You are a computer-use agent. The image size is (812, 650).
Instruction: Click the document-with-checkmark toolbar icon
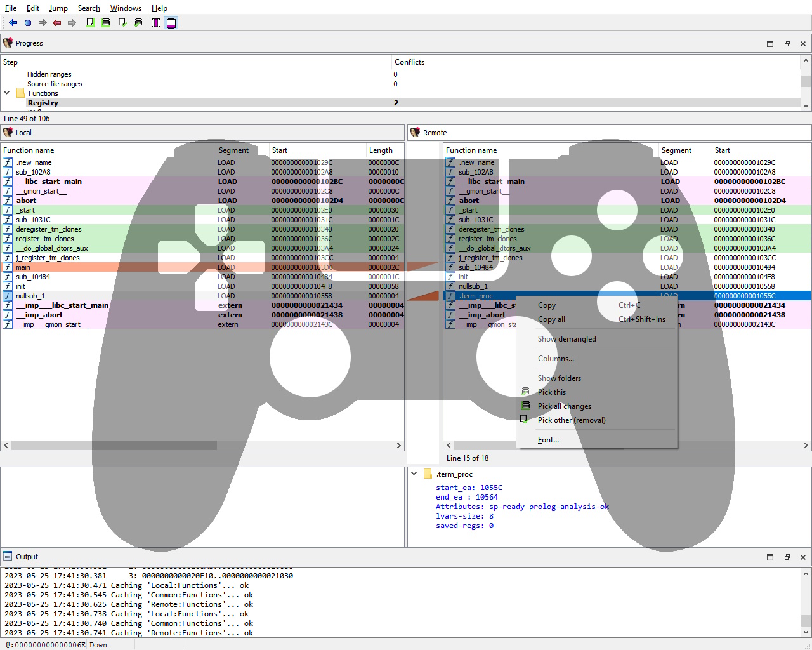point(122,22)
